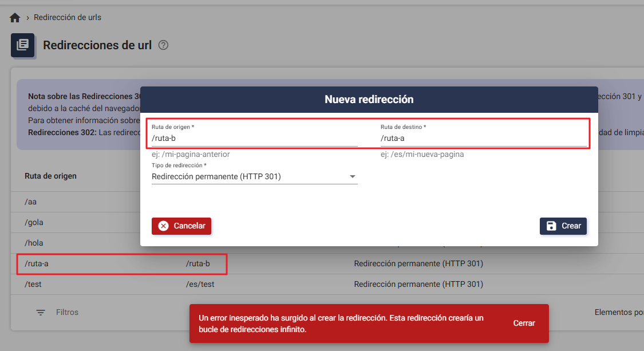Open the Tipo de redirección dropdown
The height and width of the screenshot is (351, 644).
(x=255, y=176)
